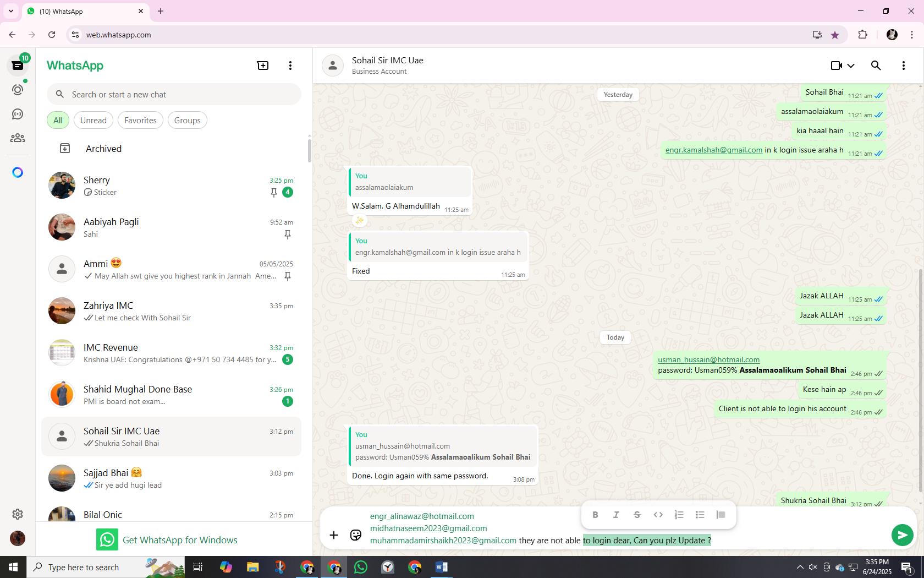Show hidden tray icons chevron
924x578 pixels.
[800, 567]
